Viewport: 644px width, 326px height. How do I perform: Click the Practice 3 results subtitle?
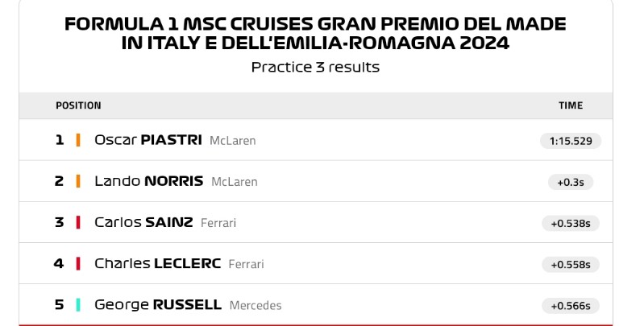click(315, 67)
